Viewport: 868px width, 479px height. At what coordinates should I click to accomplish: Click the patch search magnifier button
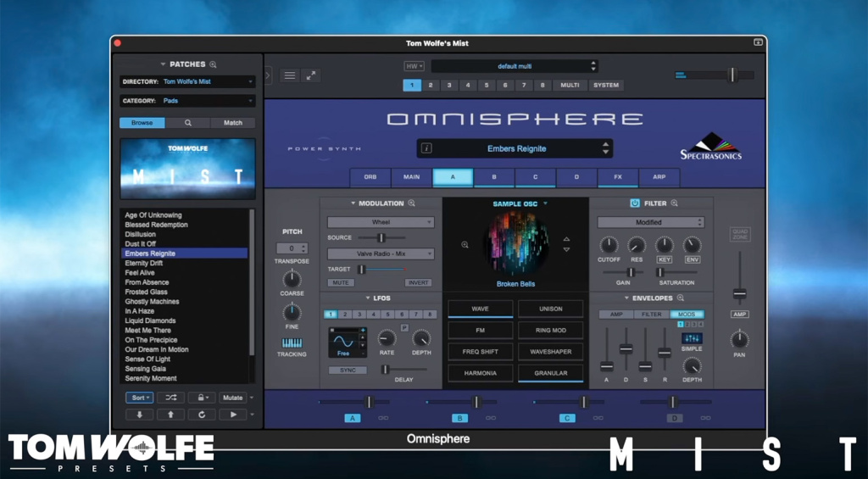(x=187, y=123)
